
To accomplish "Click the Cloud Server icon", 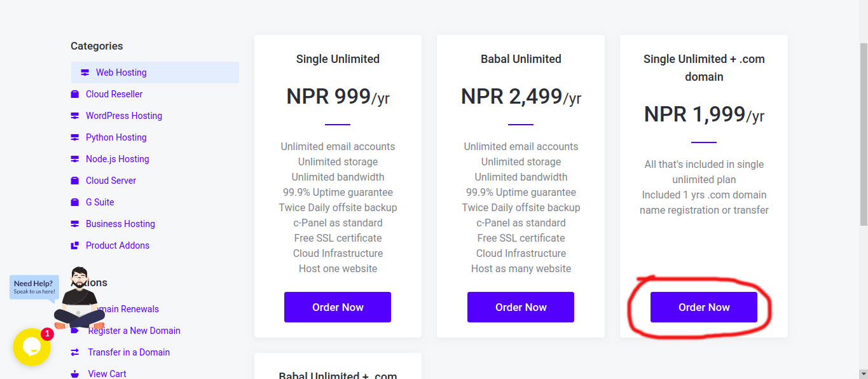I will pos(74,181).
